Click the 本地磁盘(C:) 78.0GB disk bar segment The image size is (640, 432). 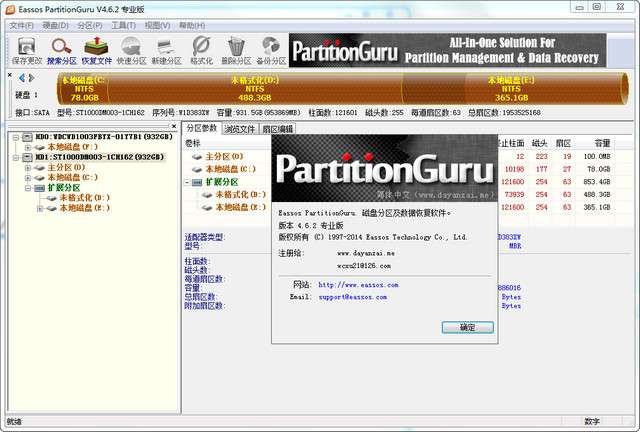click(x=83, y=89)
